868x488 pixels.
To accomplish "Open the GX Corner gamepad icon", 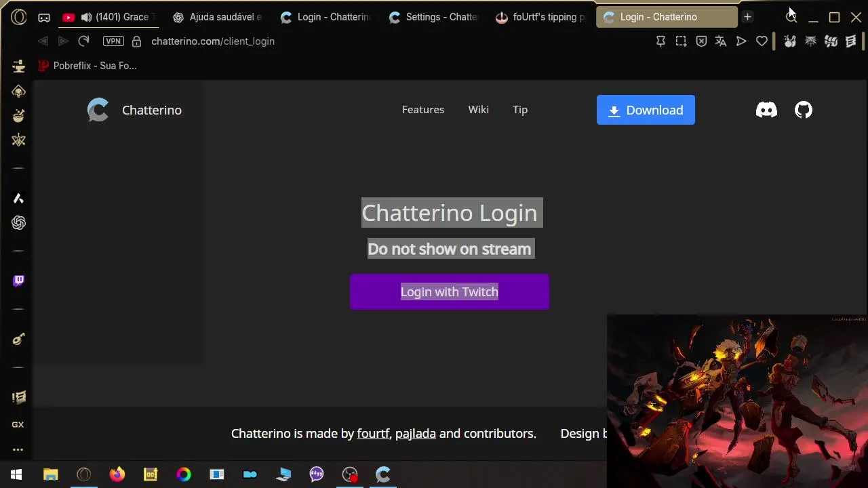I will pos(44,17).
